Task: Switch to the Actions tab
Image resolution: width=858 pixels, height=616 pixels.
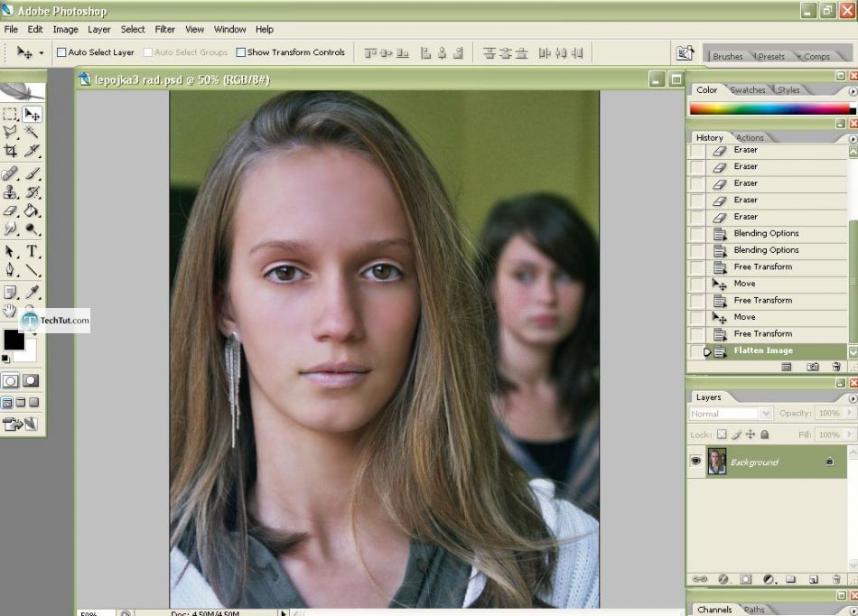Action: pyautogui.click(x=750, y=138)
